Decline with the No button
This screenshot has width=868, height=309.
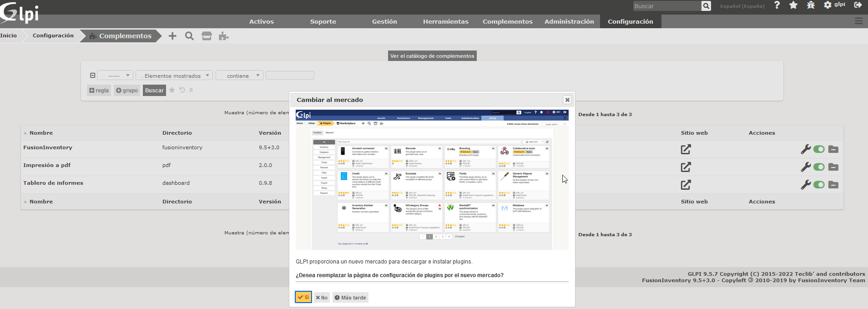(322, 298)
